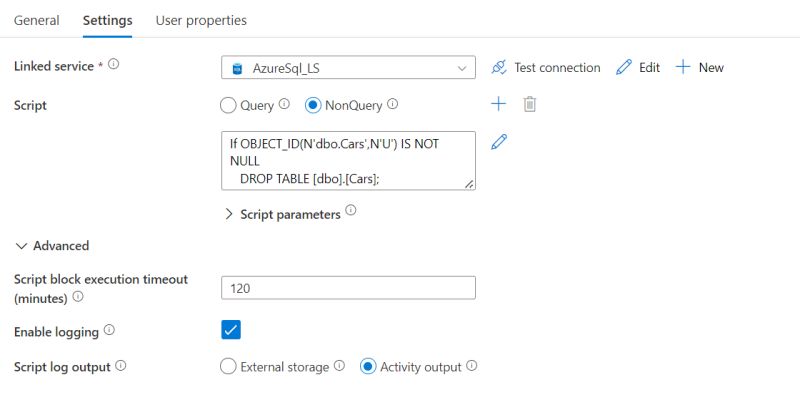Viewport: 800px width, 407px height.
Task: Collapse the Advanced section
Action: pyautogui.click(x=21, y=245)
